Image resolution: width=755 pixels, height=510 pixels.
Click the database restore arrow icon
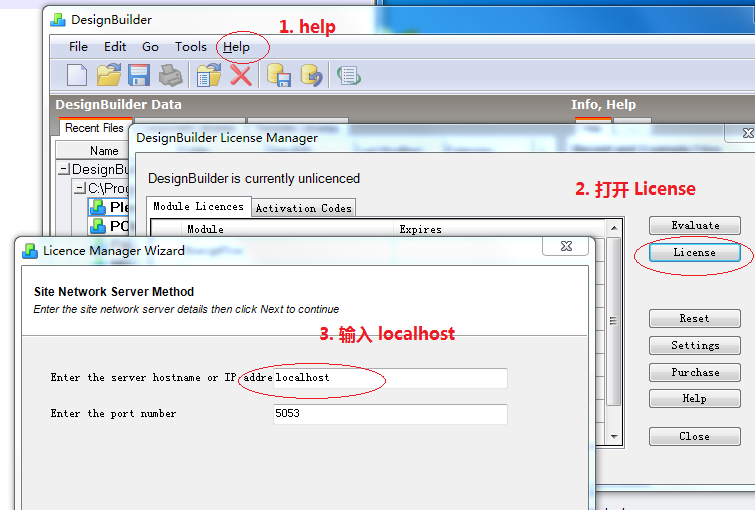coord(312,75)
